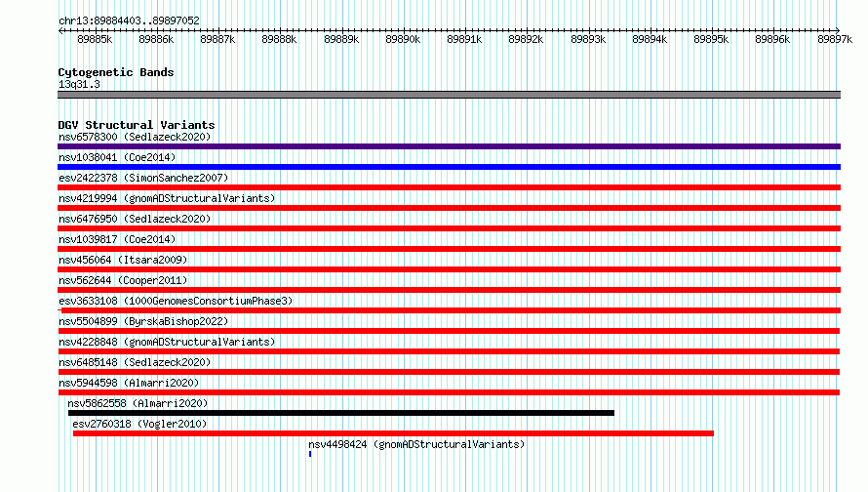Click the blue bar for nsv1038041
Screen dimensions: 868x492
point(449,167)
